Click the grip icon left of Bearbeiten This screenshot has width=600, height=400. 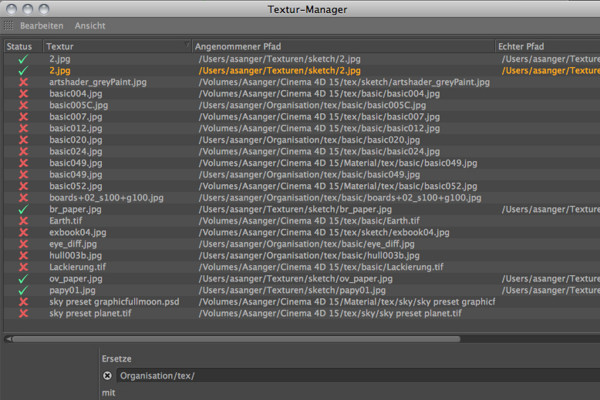8,26
